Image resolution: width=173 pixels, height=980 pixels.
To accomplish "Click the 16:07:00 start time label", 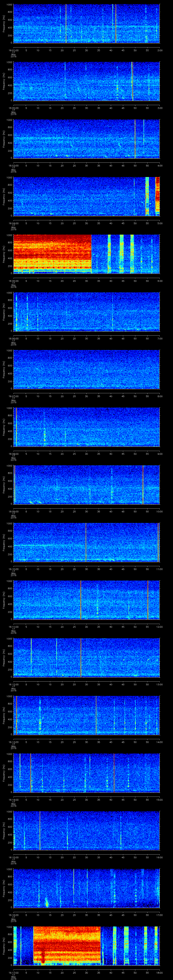I will (13, 396).
